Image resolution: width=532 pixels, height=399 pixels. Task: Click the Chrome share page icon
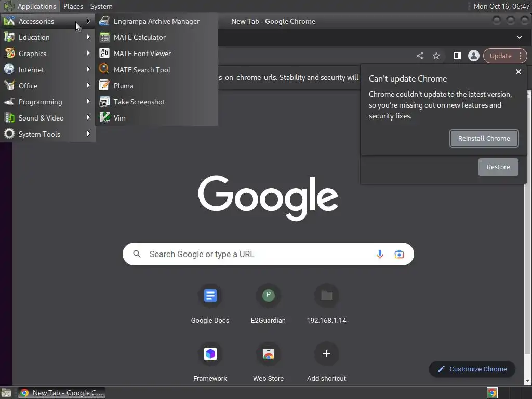click(x=420, y=56)
